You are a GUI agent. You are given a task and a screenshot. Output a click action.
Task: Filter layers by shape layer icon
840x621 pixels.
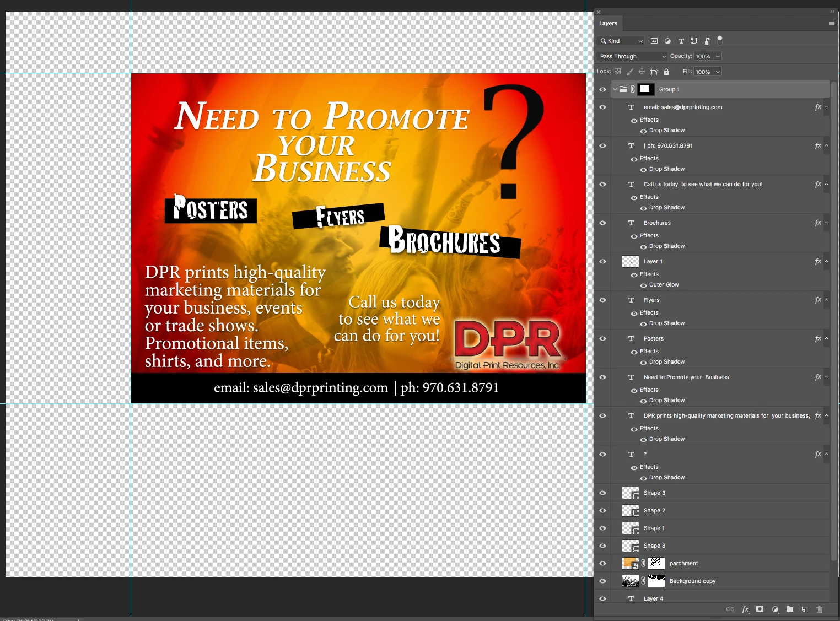[694, 41]
